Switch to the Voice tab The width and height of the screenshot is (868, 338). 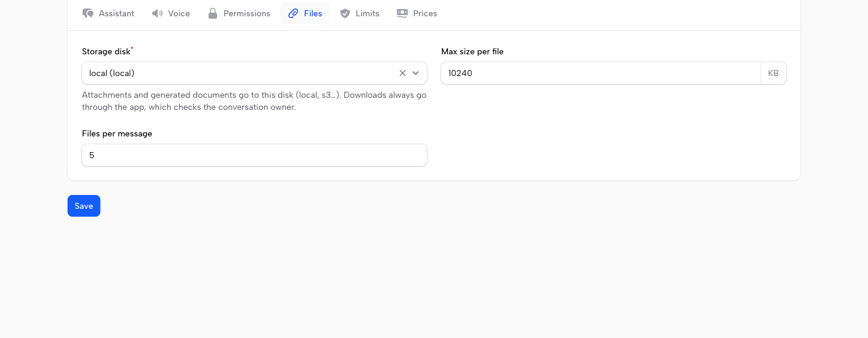[171, 13]
